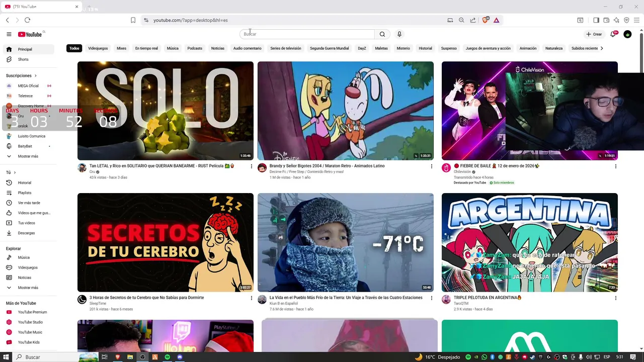Select the Podcasts filter chip

[x=195, y=48]
